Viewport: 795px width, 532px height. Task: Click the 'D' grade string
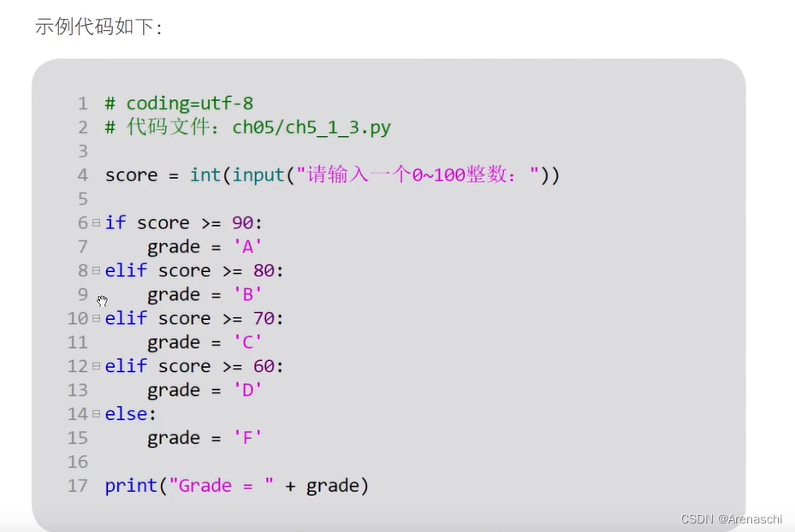click(x=247, y=390)
